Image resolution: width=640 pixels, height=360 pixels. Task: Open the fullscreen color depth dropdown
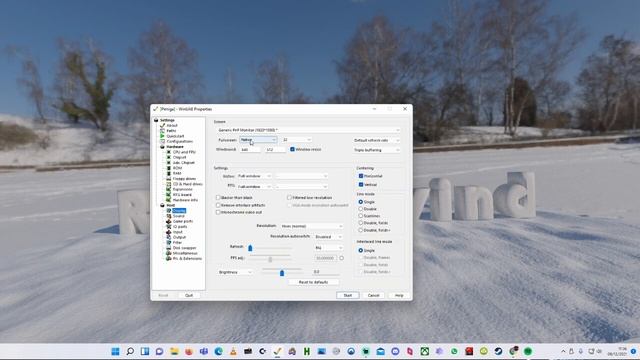pyautogui.click(x=297, y=140)
